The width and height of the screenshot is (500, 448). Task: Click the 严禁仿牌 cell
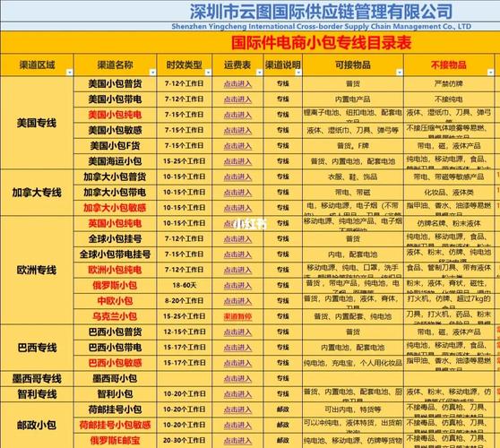(449, 84)
